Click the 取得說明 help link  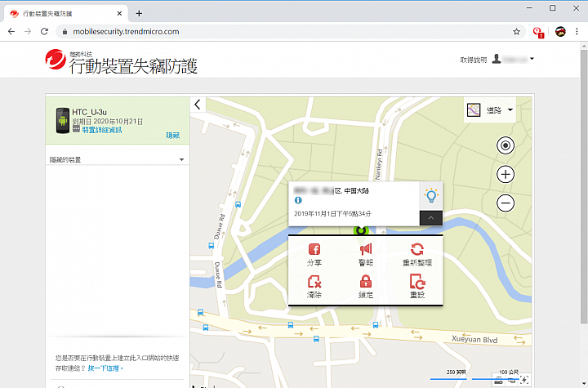pos(473,60)
